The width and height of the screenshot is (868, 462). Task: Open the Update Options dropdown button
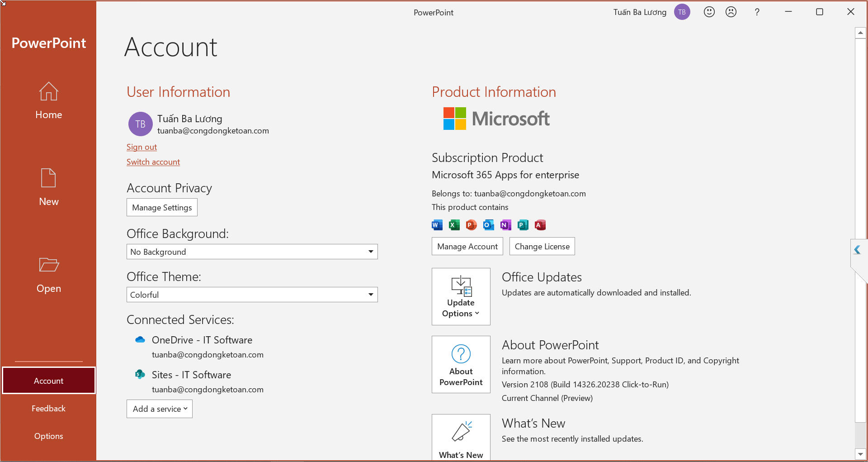click(461, 296)
